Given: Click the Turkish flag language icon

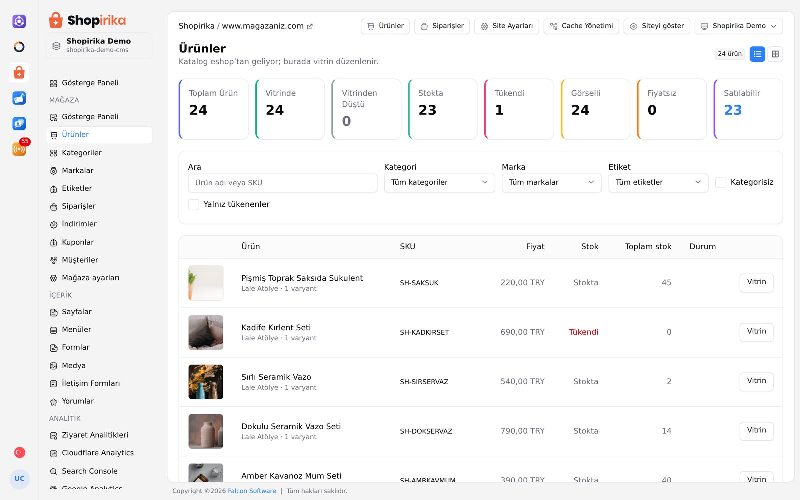Looking at the screenshot, I should [x=19, y=453].
